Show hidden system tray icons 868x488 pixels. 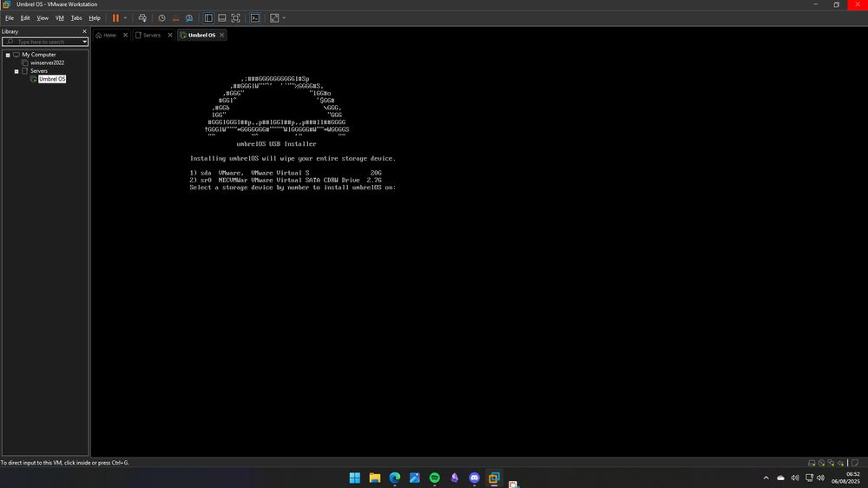pyautogui.click(x=766, y=478)
